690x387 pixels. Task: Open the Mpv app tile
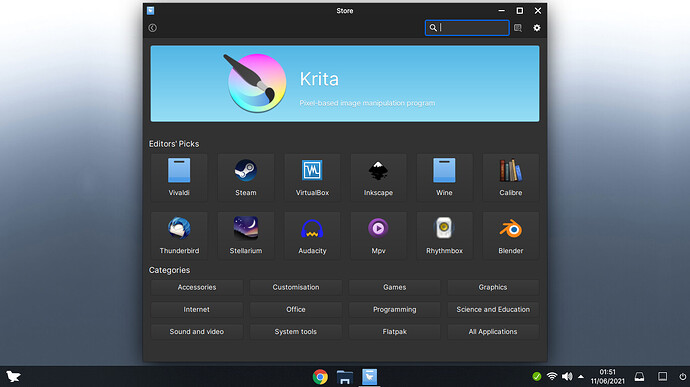coord(378,236)
